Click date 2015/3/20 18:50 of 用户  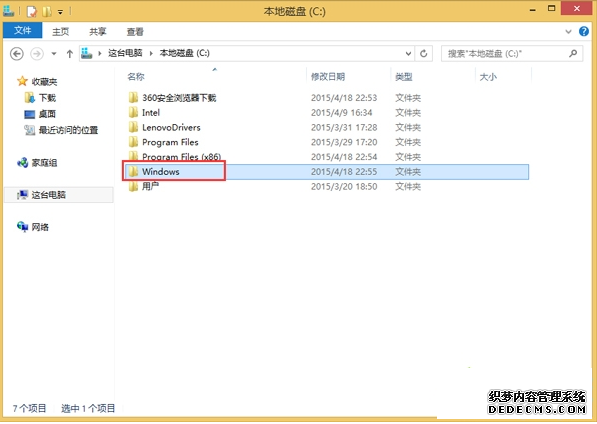click(344, 186)
